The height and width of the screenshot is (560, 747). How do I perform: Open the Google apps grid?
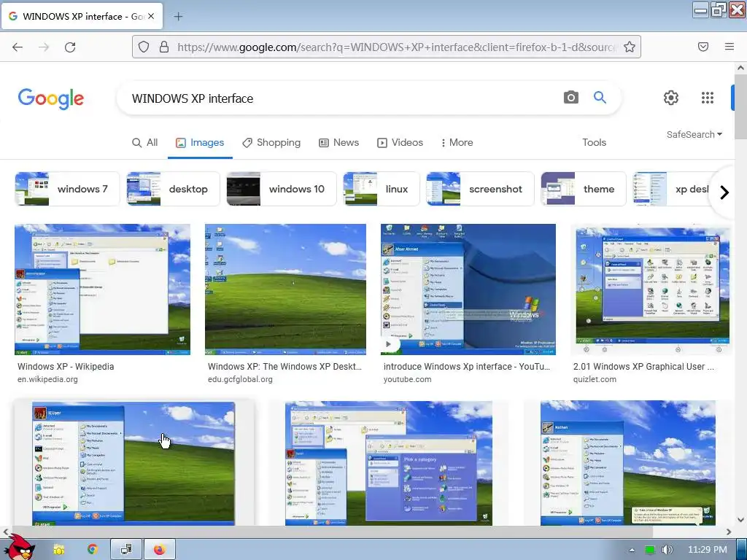tap(708, 98)
